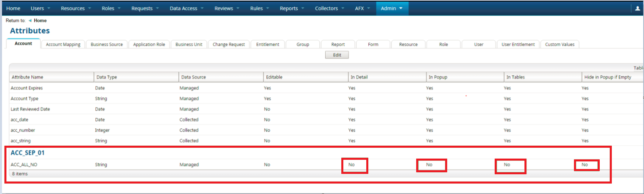Switch to the Account Mapping tab
The image size is (644, 194).
tap(63, 44)
